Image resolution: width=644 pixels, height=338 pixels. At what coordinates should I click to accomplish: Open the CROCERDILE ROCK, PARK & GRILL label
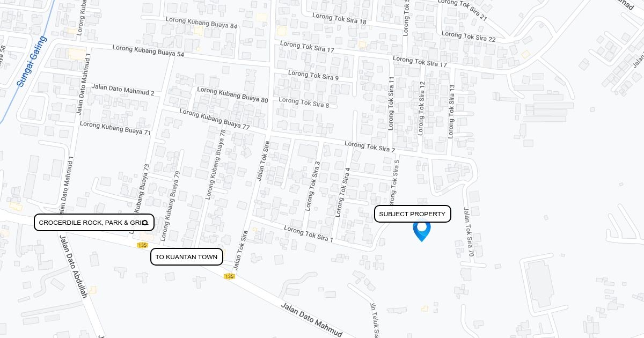click(x=94, y=222)
